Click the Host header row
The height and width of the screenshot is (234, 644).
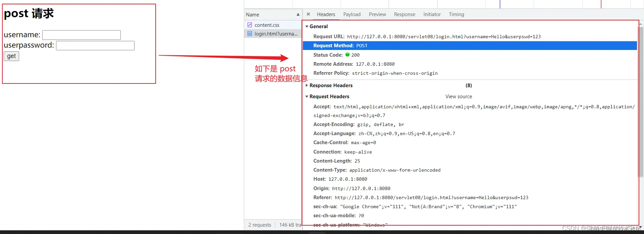point(470,179)
